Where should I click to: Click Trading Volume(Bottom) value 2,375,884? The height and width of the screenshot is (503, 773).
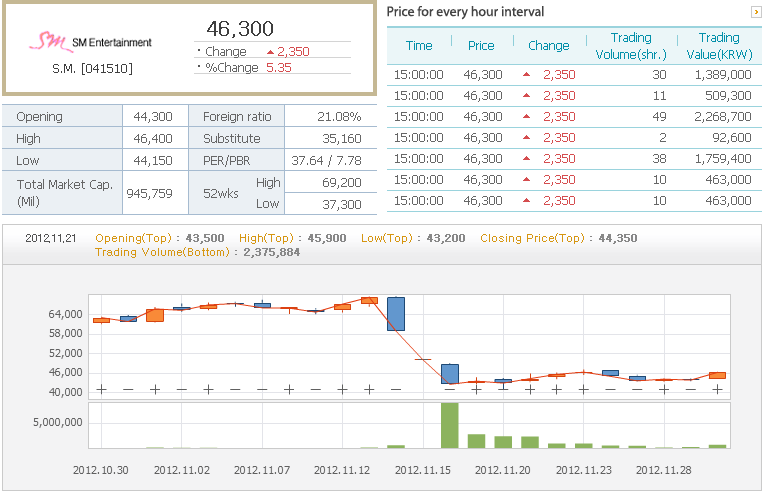[272, 252]
